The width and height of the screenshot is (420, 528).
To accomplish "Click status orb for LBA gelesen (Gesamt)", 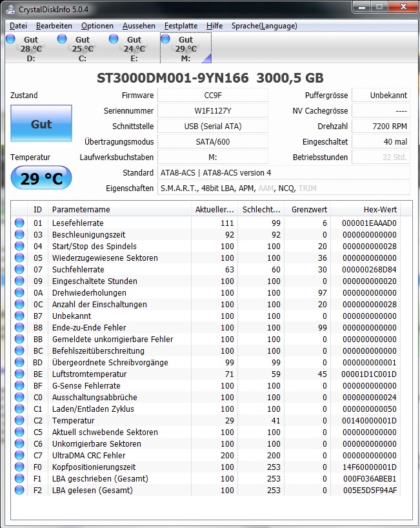I will [x=19, y=490].
